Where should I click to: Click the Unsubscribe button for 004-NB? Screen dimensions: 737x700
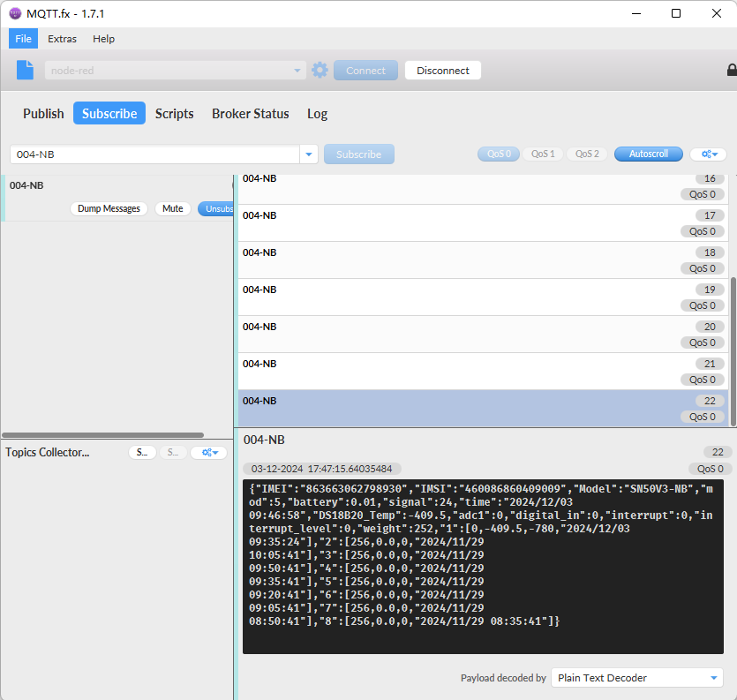pyautogui.click(x=215, y=208)
